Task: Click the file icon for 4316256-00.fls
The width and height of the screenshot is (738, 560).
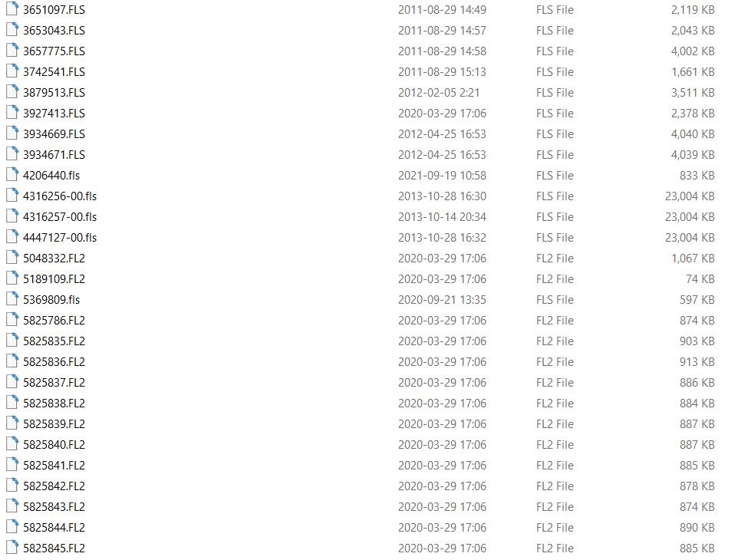Action: pos(12,196)
